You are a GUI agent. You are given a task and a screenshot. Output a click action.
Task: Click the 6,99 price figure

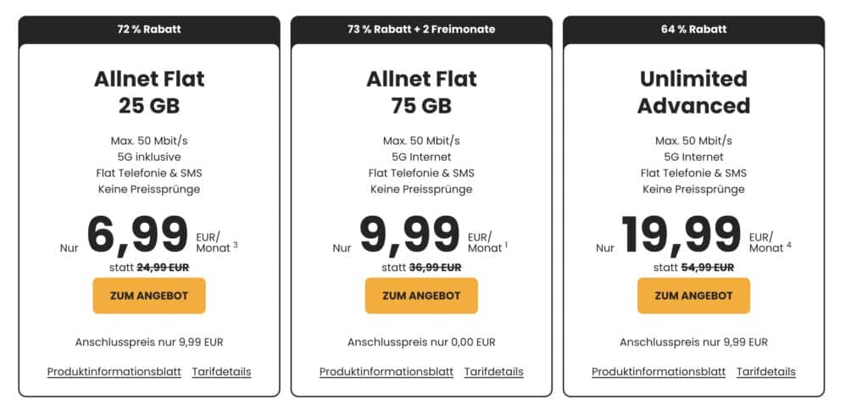click(x=137, y=235)
